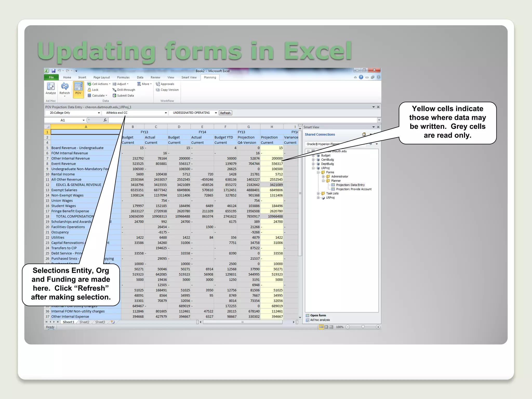Expand the Administrator folder
The height and width of the screenshot is (399, 532).
pos(323,176)
